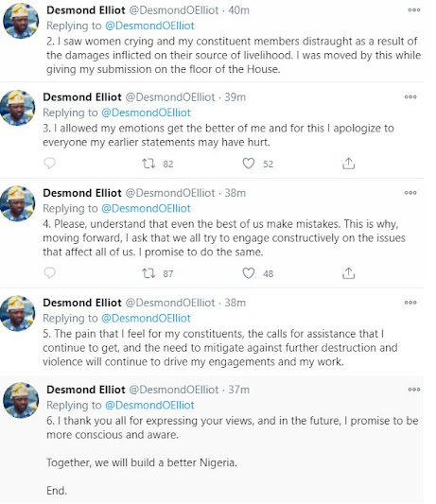This screenshot has width=436, height=504.
Task: Reply to the tweet numbered 3
Action: (49, 164)
